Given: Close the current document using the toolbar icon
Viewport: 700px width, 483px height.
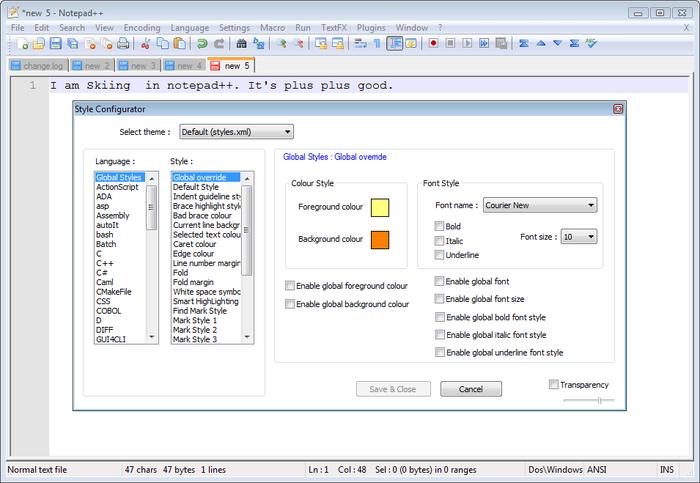Looking at the screenshot, I should click(x=90, y=43).
